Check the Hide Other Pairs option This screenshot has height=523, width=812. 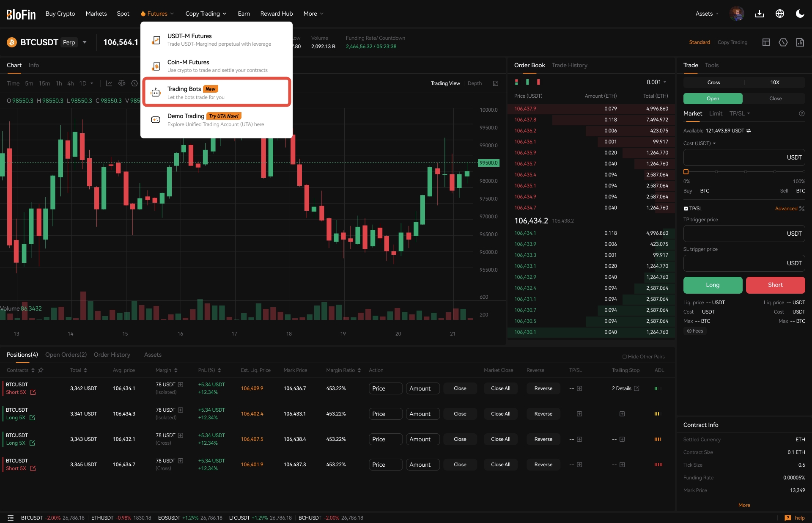(624, 357)
